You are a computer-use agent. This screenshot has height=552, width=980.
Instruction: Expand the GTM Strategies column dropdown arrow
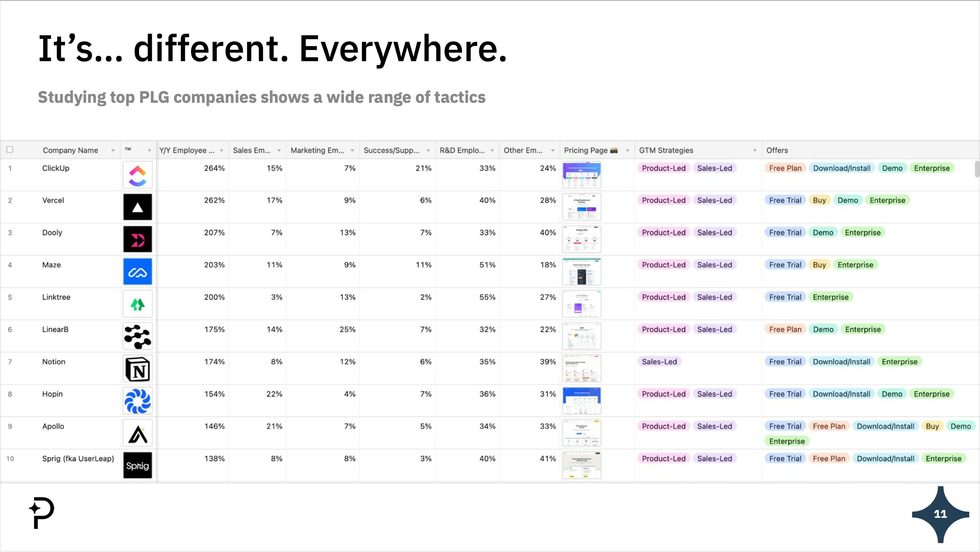point(755,151)
